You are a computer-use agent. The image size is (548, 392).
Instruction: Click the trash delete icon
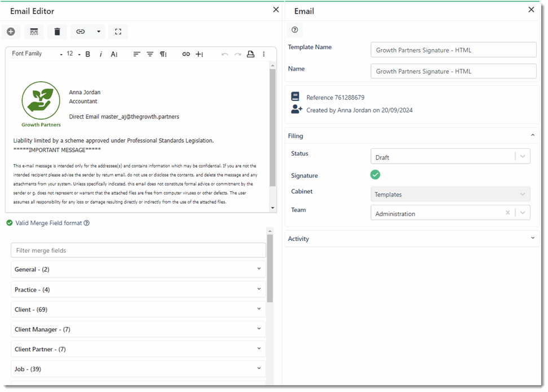point(58,32)
